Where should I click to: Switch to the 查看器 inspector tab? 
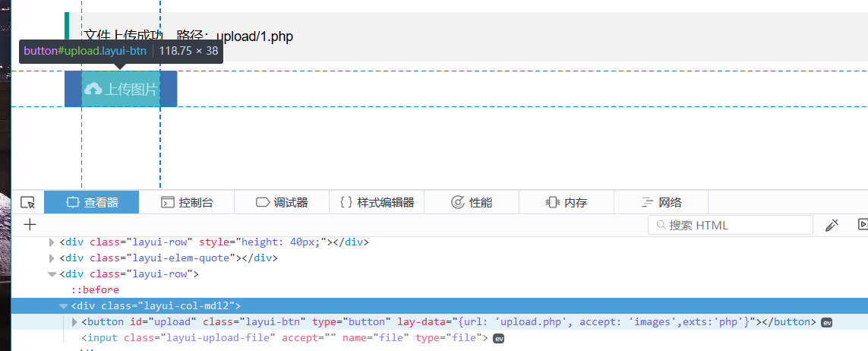(91, 203)
